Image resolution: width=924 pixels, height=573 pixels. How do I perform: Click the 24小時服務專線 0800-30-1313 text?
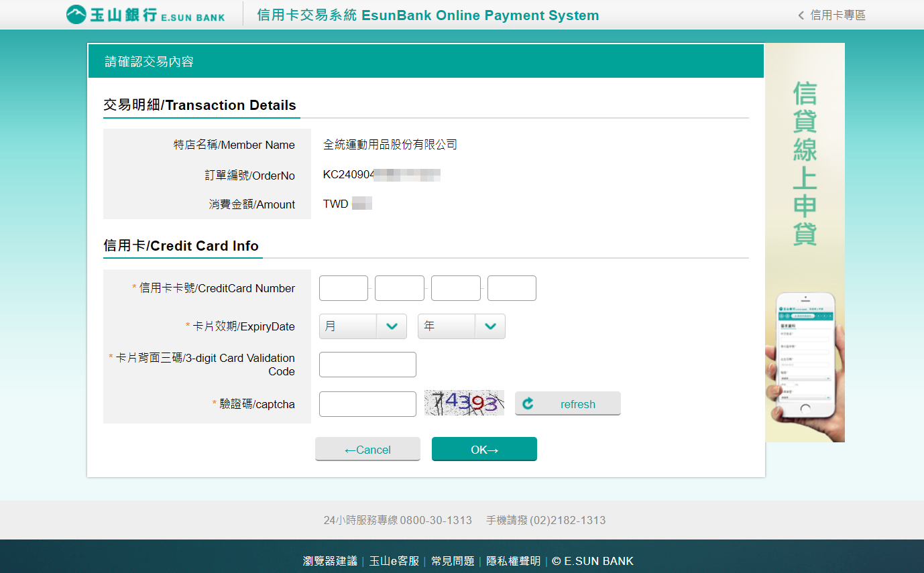pos(398,520)
